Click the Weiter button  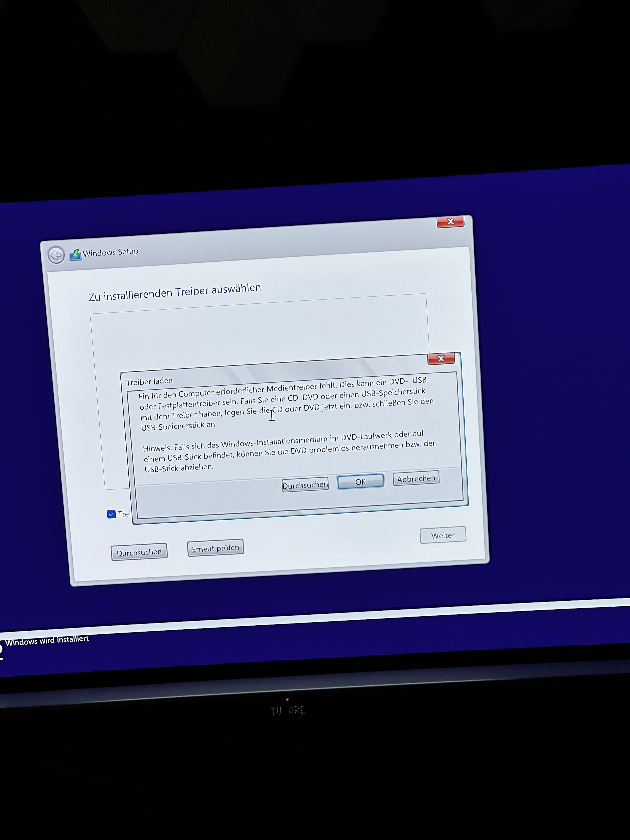[x=443, y=535]
